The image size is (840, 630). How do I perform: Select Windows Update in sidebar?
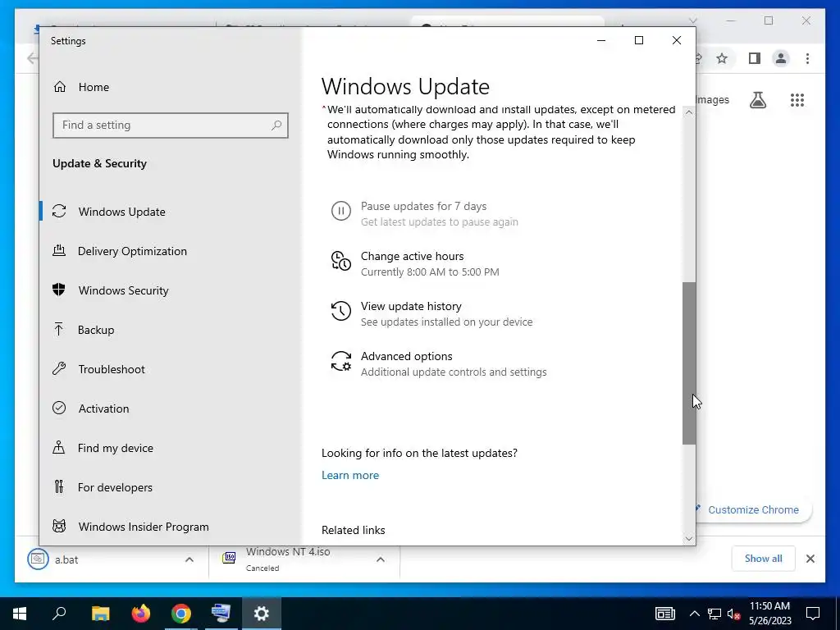[121, 212]
